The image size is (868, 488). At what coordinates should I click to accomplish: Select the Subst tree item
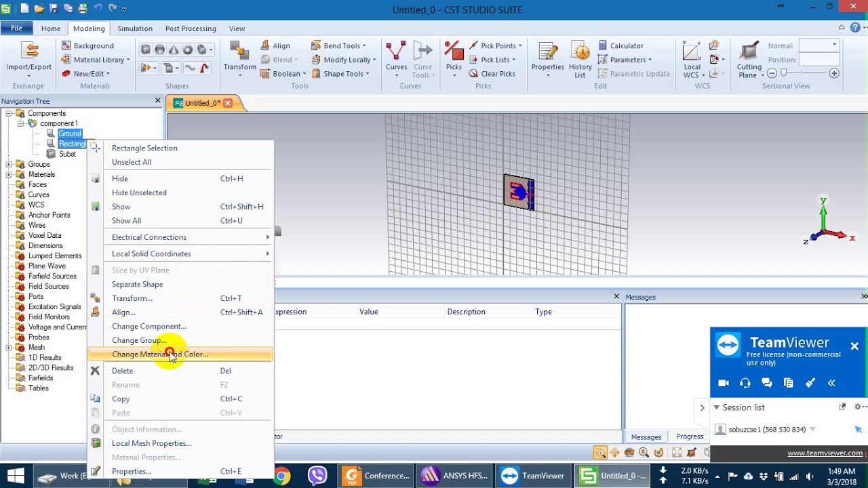click(x=67, y=154)
